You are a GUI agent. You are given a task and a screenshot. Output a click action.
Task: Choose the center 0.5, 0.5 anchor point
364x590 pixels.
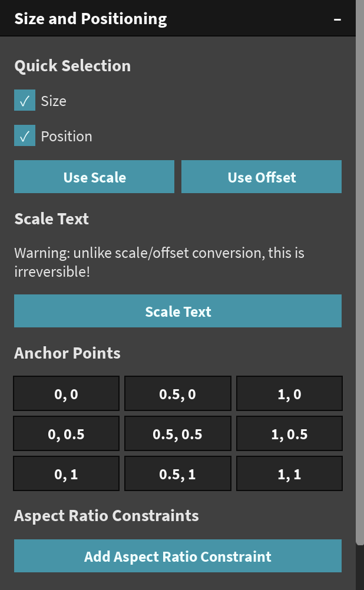(x=177, y=434)
